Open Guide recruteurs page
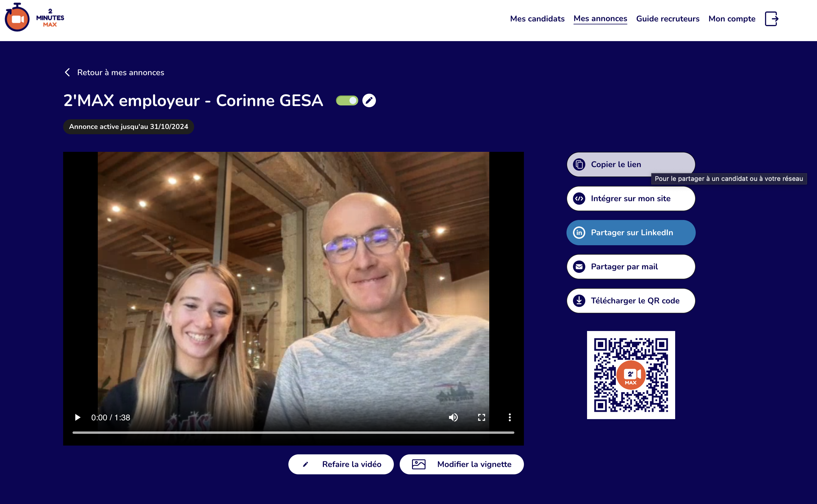Image resolution: width=817 pixels, height=504 pixels. tap(668, 19)
